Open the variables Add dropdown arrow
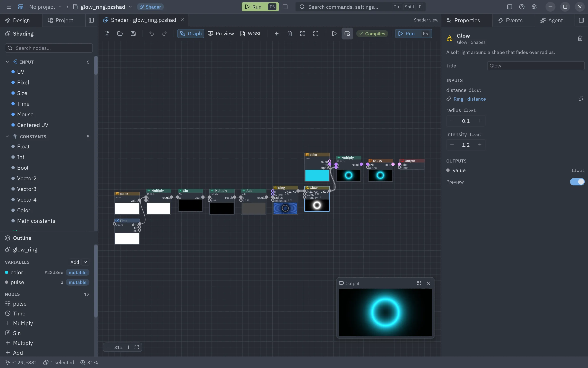This screenshot has width=588, height=368. coord(85,262)
